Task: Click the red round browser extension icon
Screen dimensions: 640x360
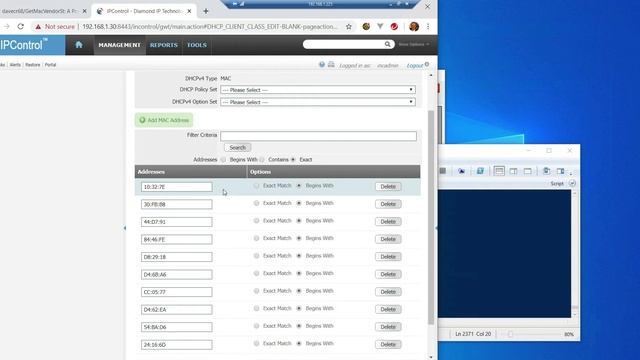Action: [394, 27]
